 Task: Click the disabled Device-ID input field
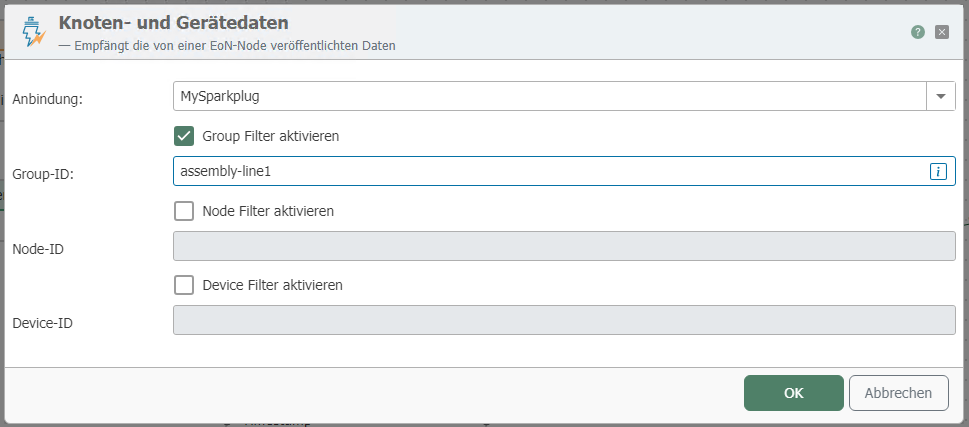click(x=564, y=320)
